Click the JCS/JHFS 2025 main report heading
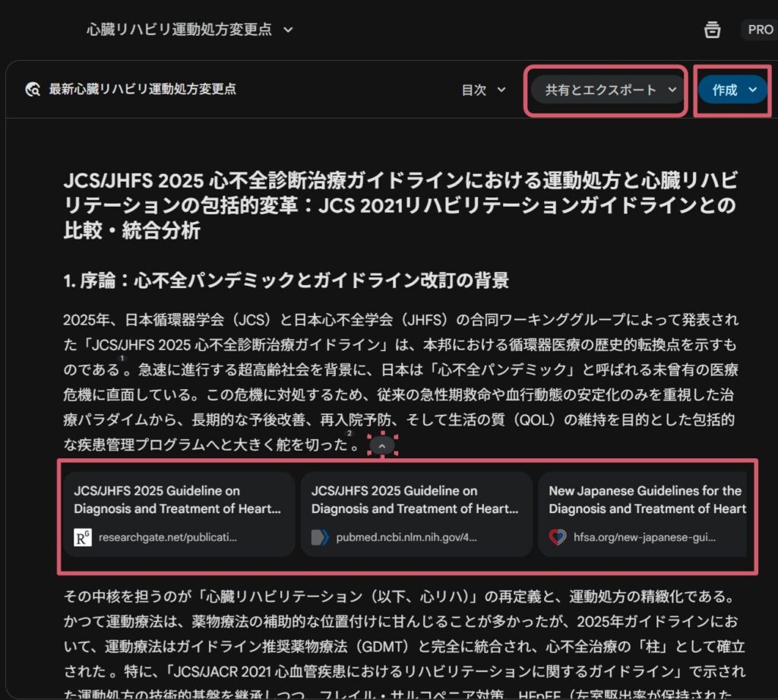Screen dimensions: 778x700 pos(400,205)
